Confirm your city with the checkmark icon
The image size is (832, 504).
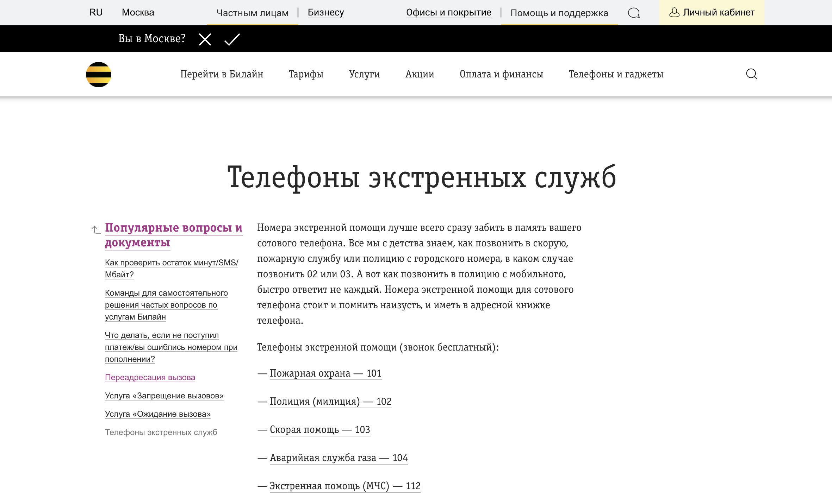[231, 39]
